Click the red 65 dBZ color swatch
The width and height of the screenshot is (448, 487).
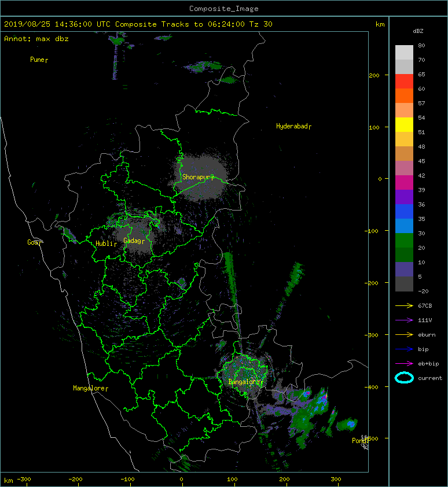click(404, 82)
